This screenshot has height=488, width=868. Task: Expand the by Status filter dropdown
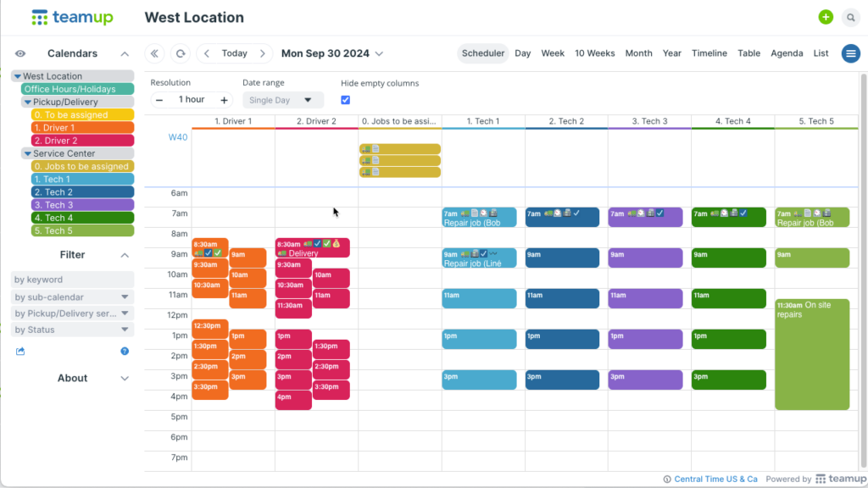pyautogui.click(x=72, y=330)
